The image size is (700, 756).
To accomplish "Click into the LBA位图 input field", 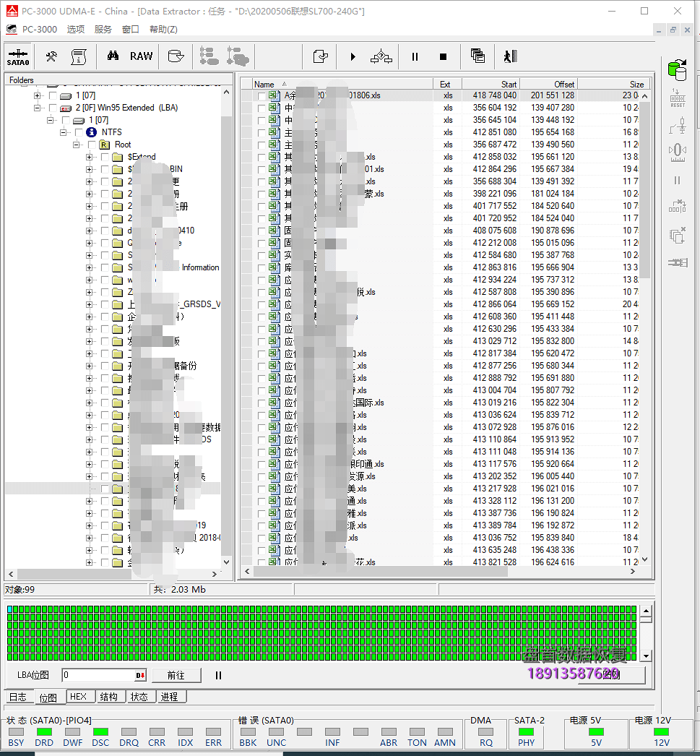I will 99,676.
